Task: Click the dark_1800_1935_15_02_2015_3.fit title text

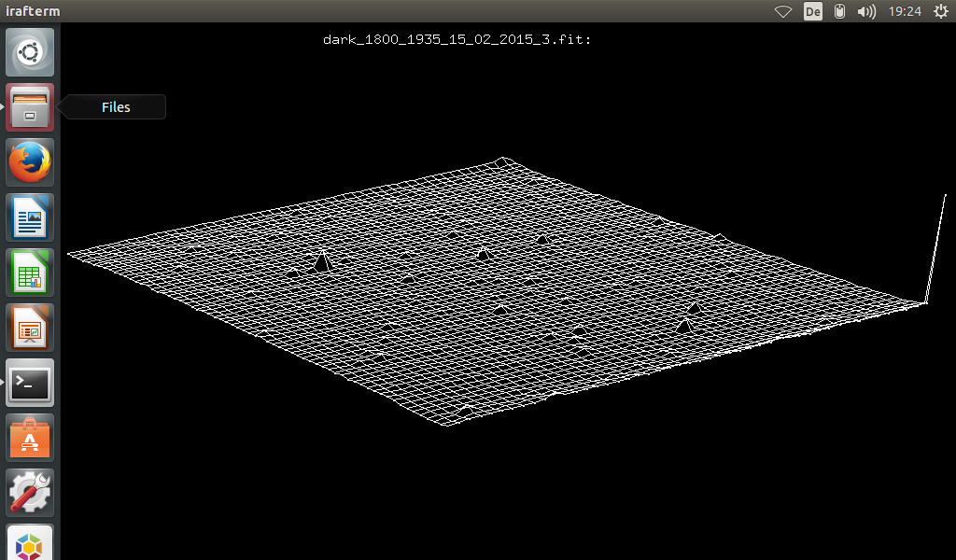Action: [x=457, y=39]
